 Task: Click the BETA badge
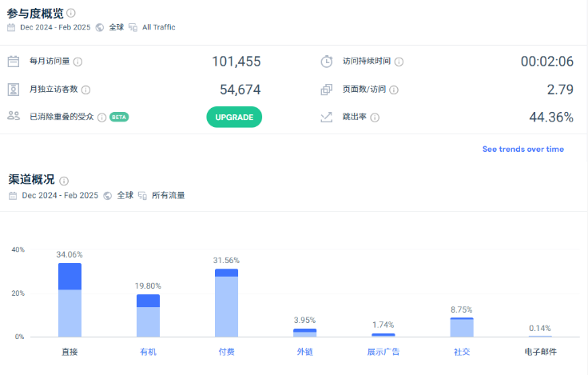coord(119,117)
